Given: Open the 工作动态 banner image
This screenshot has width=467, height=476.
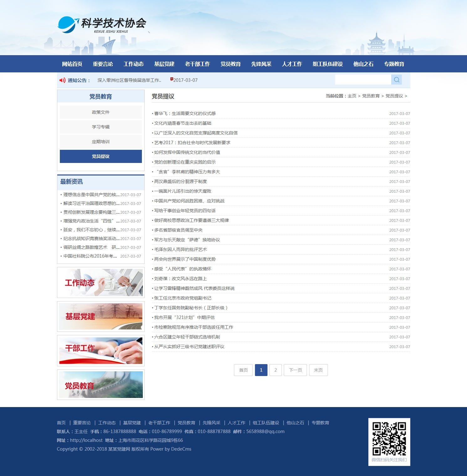Looking at the screenshot, I should [101, 283].
